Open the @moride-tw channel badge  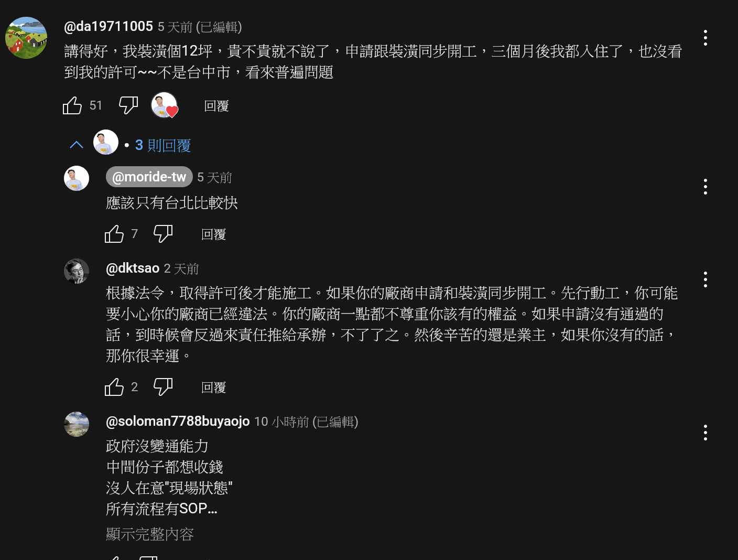[149, 177]
